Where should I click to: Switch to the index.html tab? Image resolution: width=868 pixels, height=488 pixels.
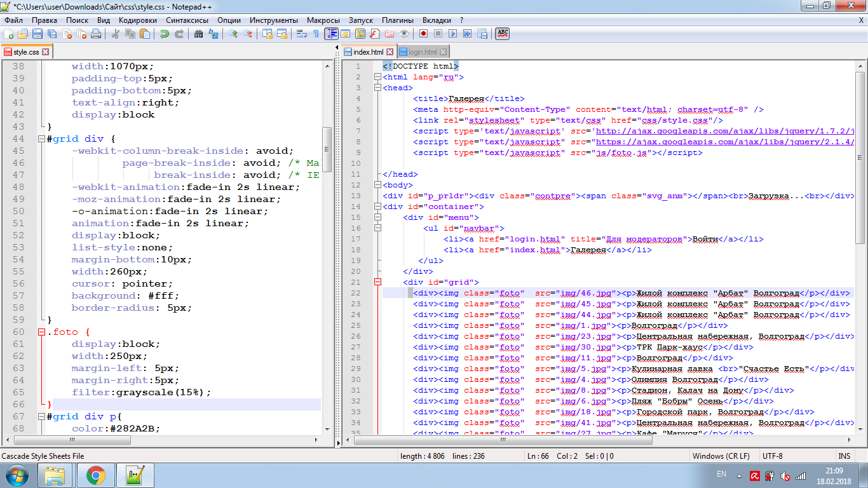pyautogui.click(x=369, y=52)
